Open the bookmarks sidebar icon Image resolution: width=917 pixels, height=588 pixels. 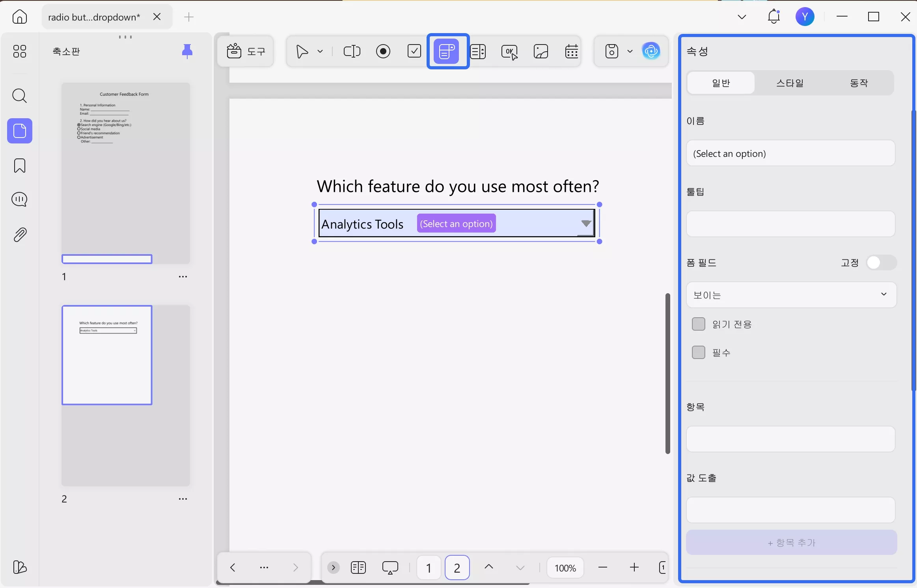[20, 166]
